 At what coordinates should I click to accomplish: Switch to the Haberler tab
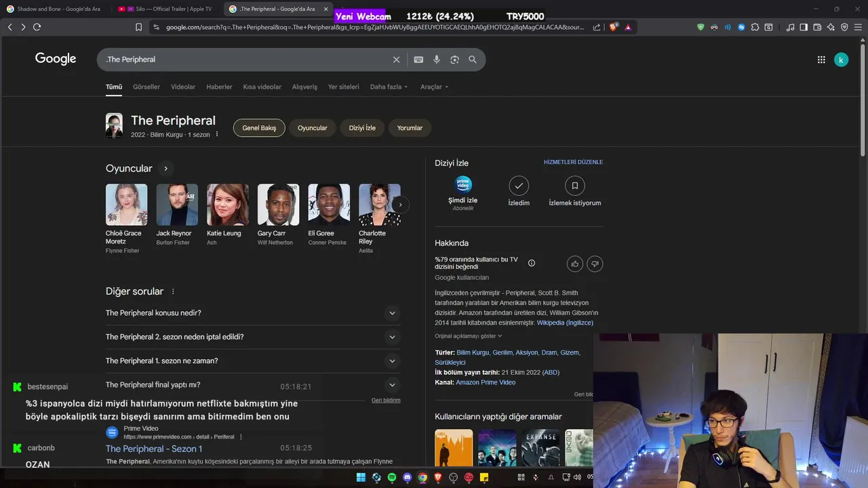(219, 87)
